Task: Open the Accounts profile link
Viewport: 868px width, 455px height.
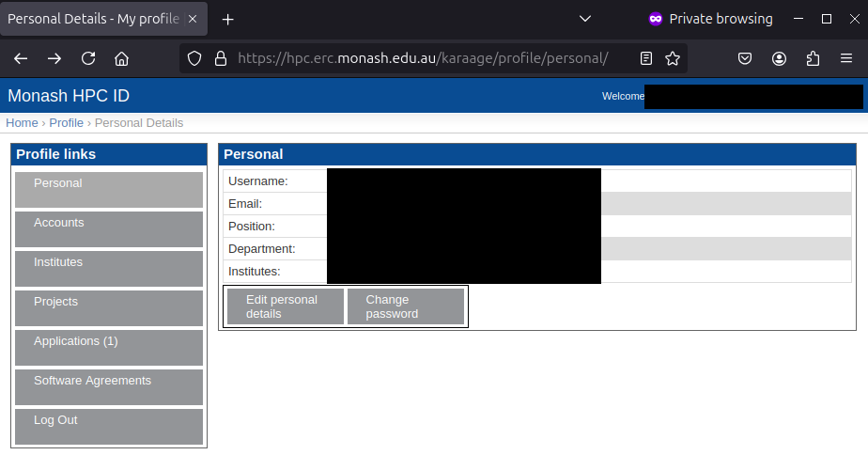Action: coord(109,228)
